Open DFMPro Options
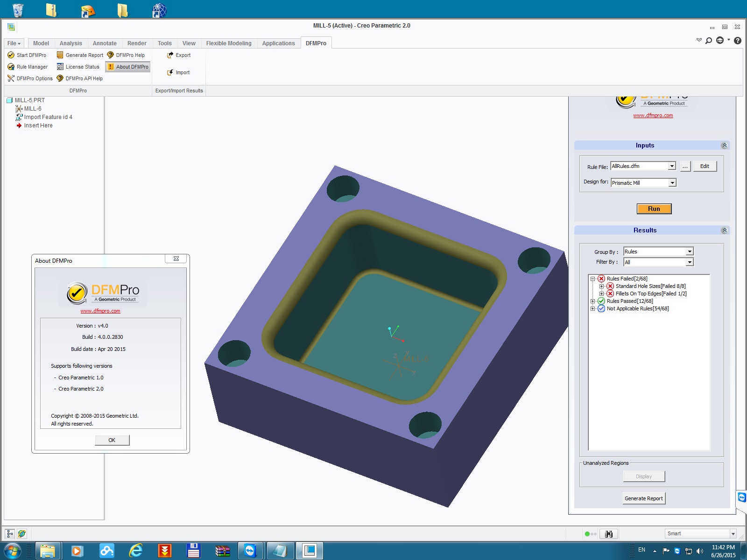The width and height of the screenshot is (747, 560). point(30,78)
